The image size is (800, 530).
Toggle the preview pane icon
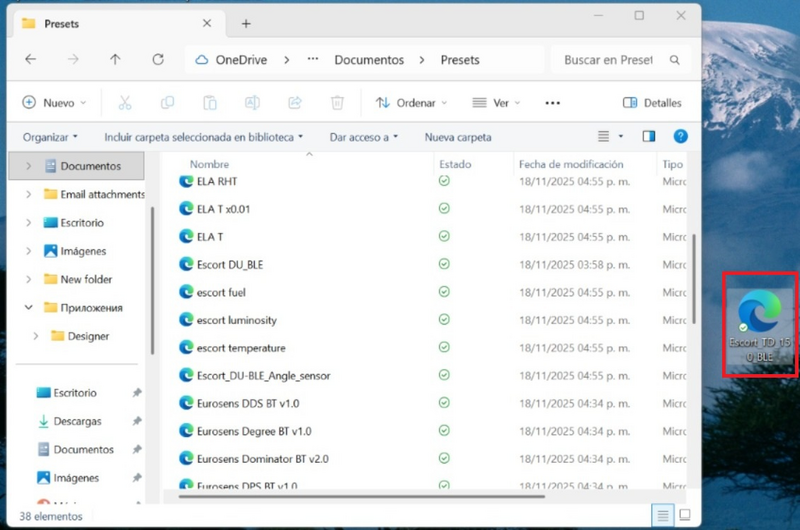coord(648,136)
